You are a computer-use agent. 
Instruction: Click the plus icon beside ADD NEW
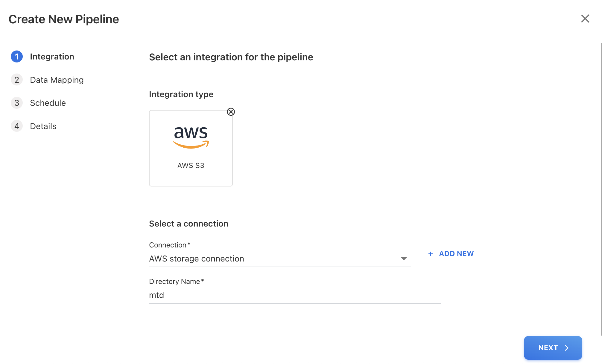click(x=431, y=254)
